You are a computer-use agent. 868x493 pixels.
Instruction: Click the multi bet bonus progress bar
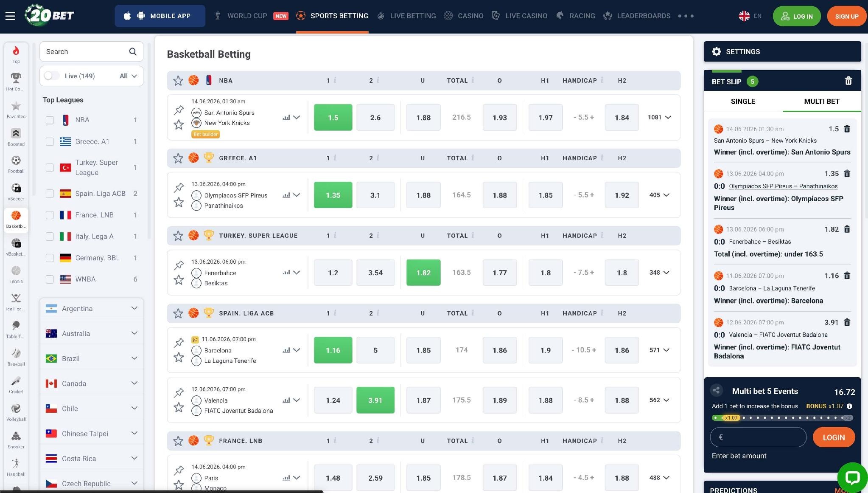pos(782,418)
